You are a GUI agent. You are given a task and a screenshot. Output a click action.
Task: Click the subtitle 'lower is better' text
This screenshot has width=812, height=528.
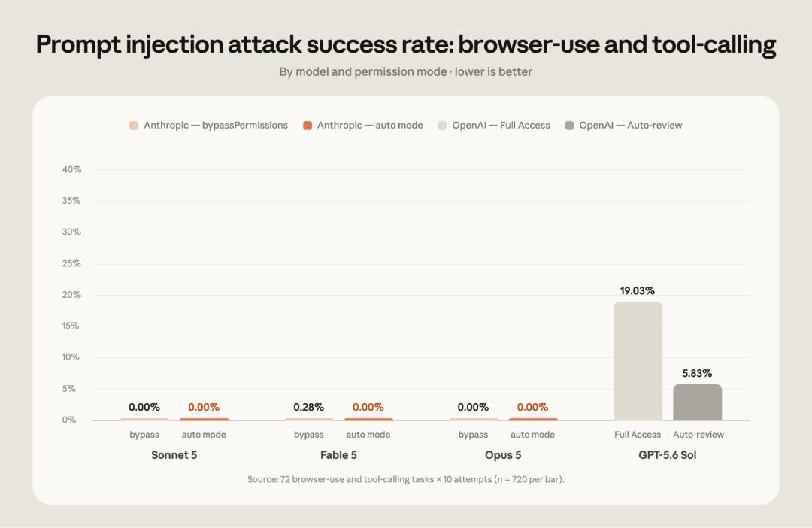coord(493,72)
